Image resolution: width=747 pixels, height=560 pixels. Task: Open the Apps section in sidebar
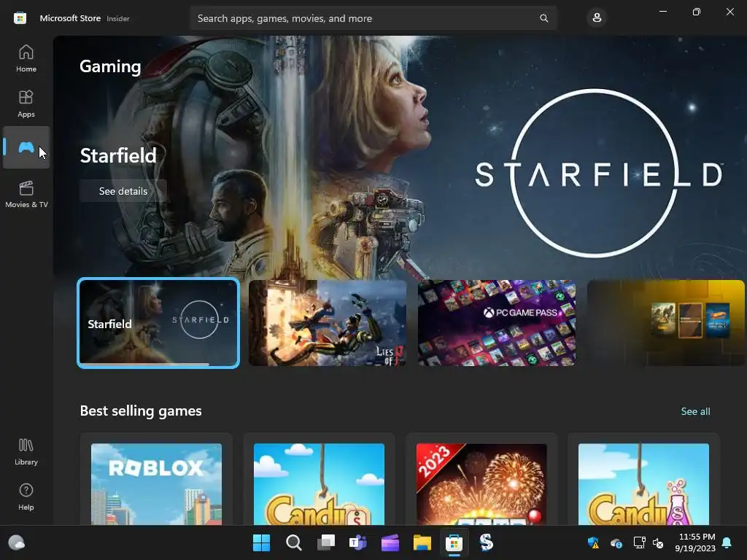(x=26, y=104)
